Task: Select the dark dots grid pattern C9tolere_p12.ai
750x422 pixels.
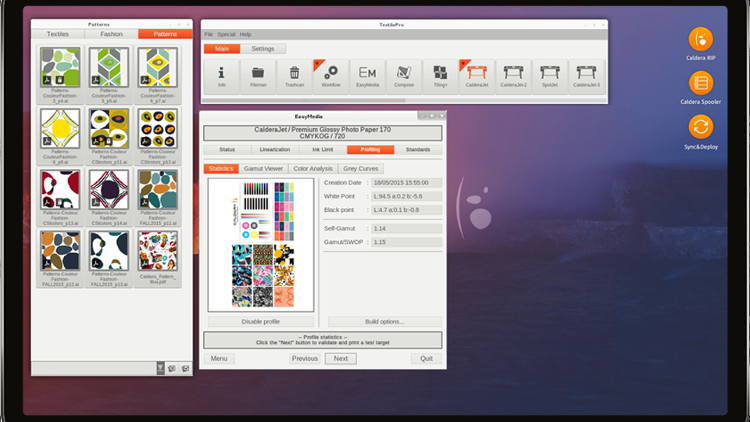Action: [x=157, y=128]
